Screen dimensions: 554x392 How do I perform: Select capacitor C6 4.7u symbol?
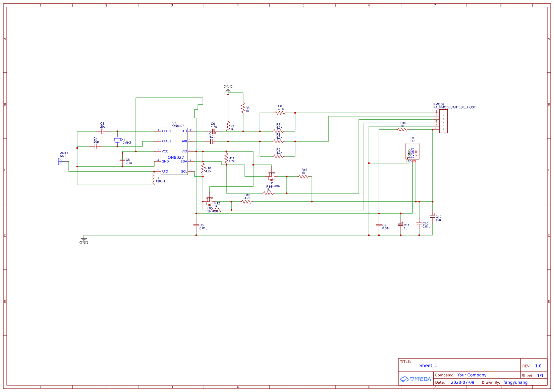click(213, 131)
